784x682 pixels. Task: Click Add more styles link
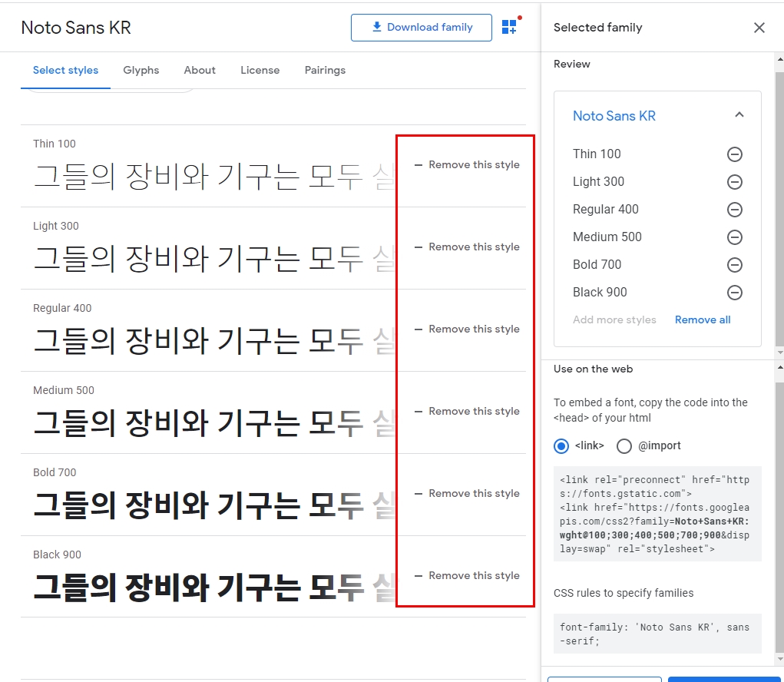click(614, 320)
